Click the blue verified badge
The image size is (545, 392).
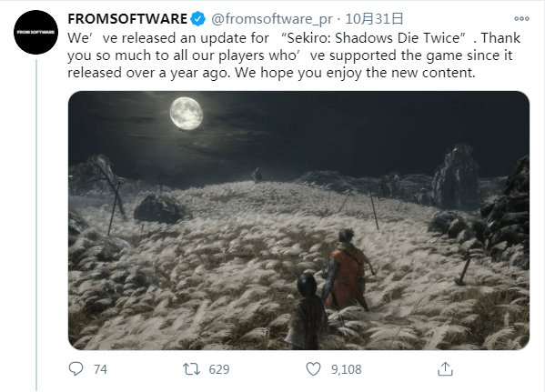[x=198, y=19]
